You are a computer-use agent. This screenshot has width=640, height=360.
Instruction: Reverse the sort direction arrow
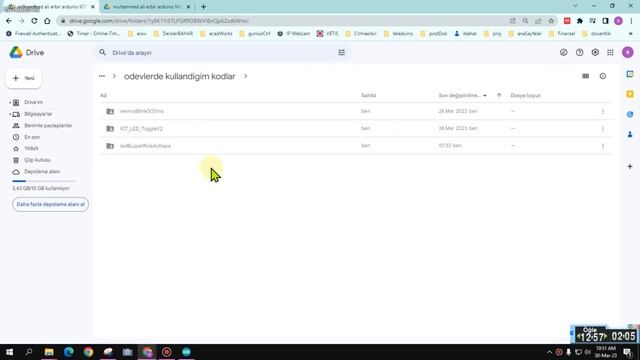point(499,96)
